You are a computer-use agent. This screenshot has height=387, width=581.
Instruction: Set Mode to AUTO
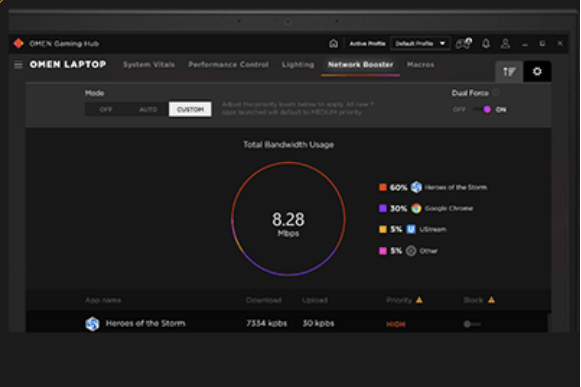[148, 109]
